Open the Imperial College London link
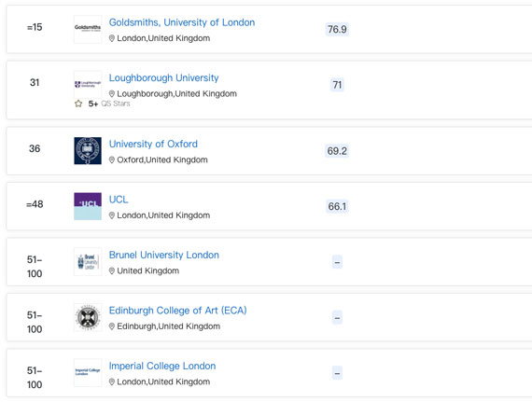Viewport: 532px width, 402px height. [x=162, y=366]
